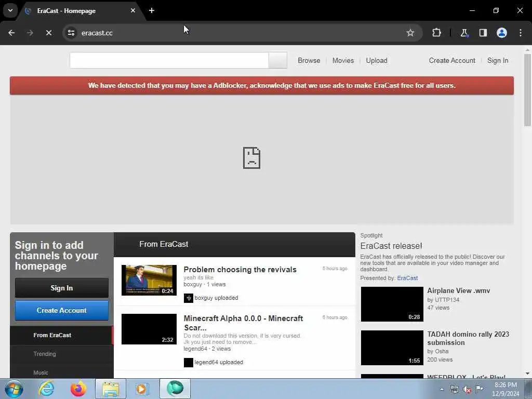
Task: Click the active browser taskbar icon
Action: 175,389
